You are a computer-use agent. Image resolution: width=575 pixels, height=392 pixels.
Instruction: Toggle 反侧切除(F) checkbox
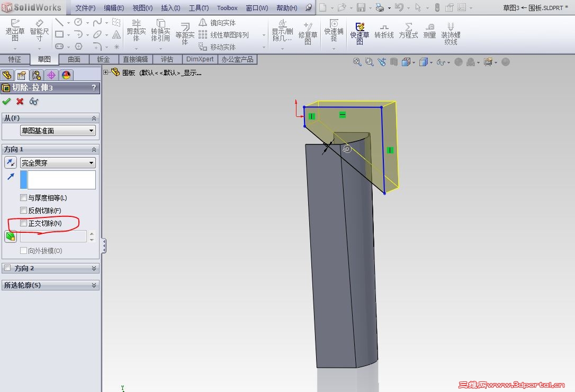point(23,211)
